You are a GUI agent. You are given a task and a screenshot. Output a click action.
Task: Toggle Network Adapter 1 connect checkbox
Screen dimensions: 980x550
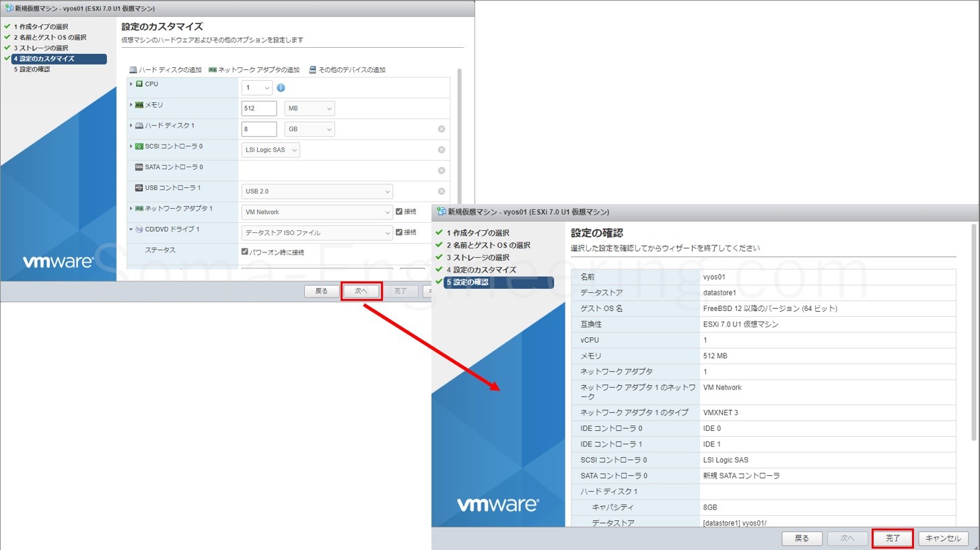399,211
